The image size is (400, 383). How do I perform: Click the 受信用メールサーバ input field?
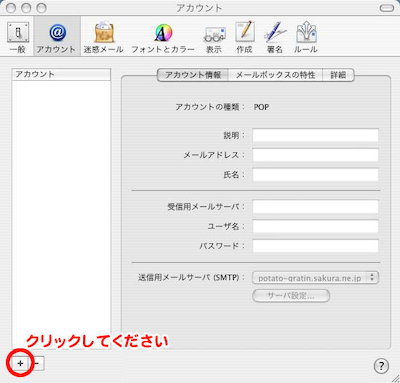[x=315, y=207]
